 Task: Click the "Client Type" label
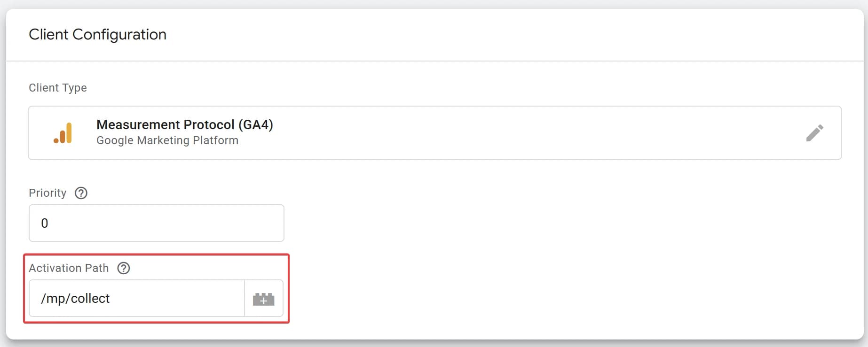(58, 88)
